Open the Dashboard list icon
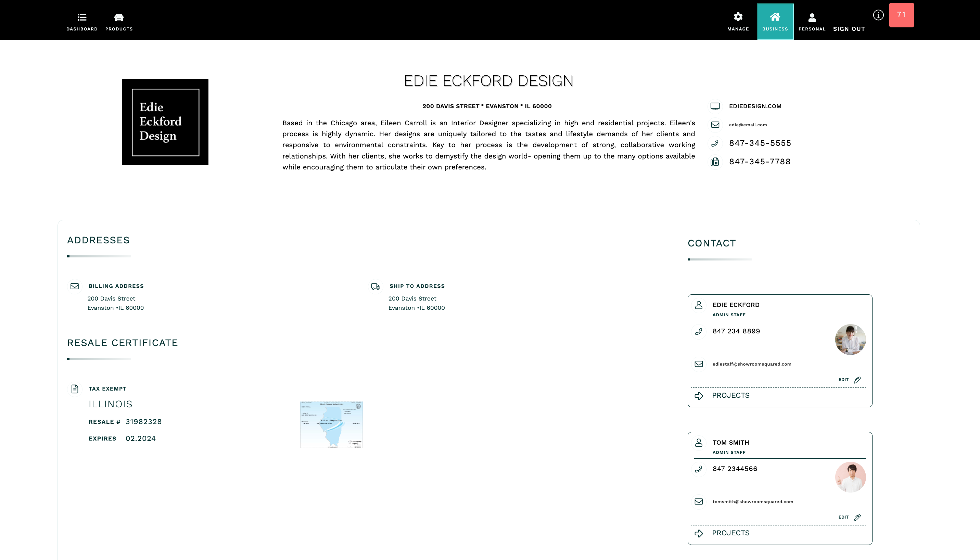 tap(82, 21)
